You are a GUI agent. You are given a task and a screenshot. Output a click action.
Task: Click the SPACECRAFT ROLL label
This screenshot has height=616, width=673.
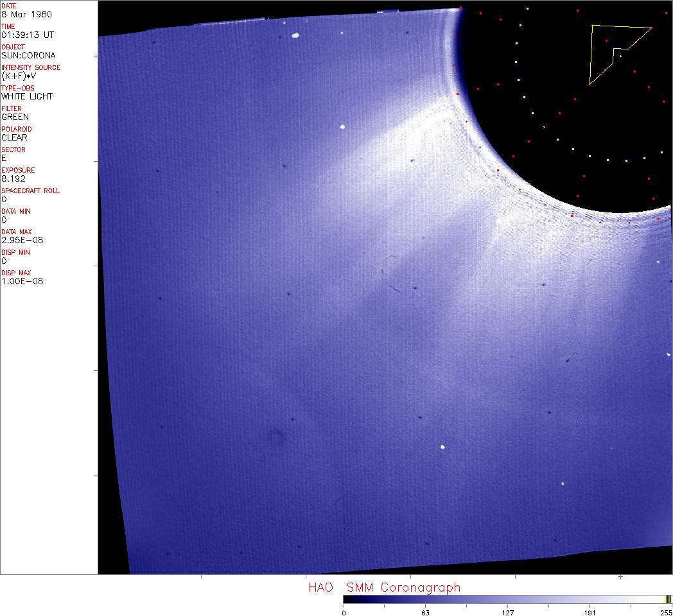pyautogui.click(x=30, y=191)
